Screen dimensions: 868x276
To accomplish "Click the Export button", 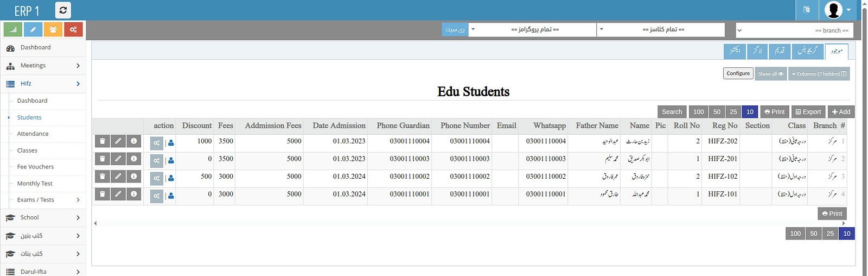I will tap(808, 112).
